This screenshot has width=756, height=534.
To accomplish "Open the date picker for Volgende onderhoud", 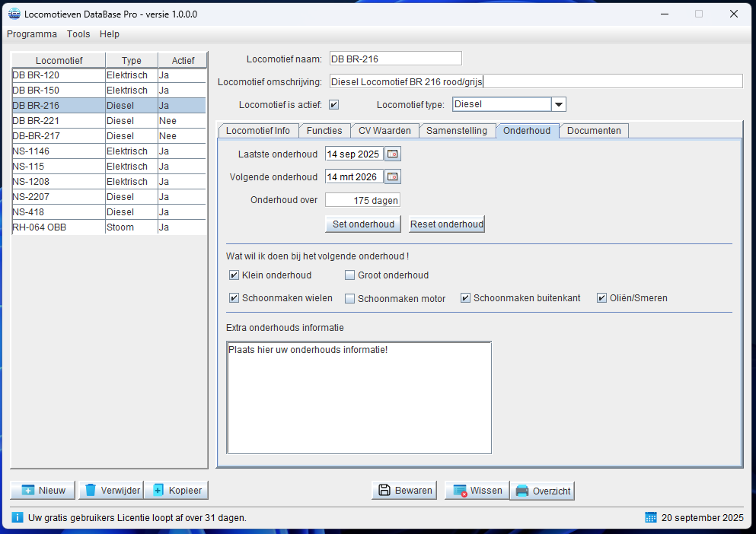I will coord(393,177).
